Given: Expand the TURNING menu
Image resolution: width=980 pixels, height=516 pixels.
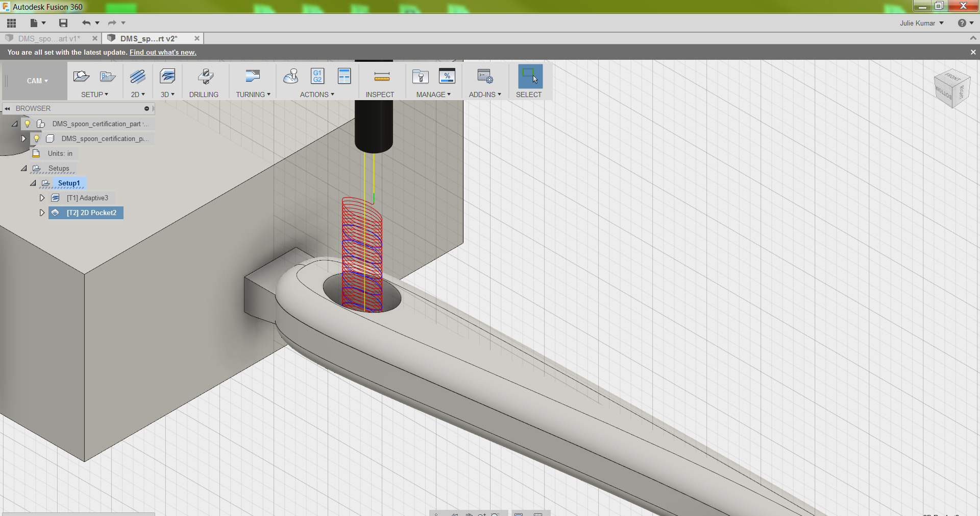Looking at the screenshot, I should coord(253,95).
